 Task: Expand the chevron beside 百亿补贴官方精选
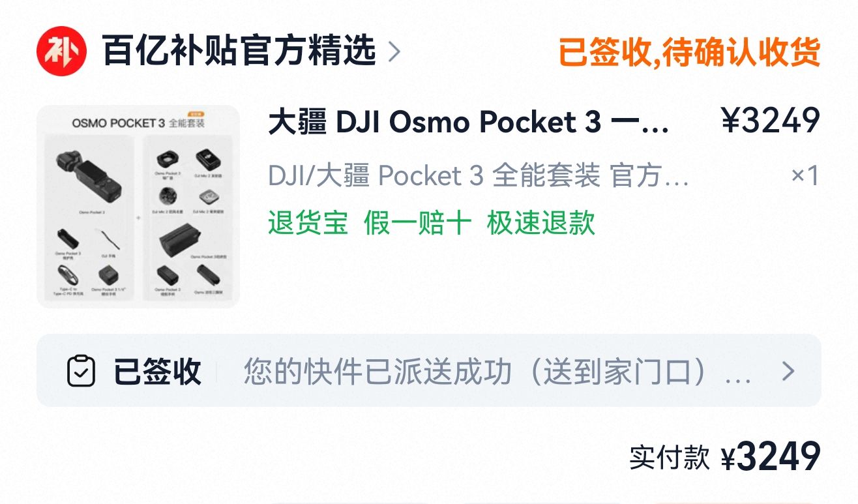(394, 52)
